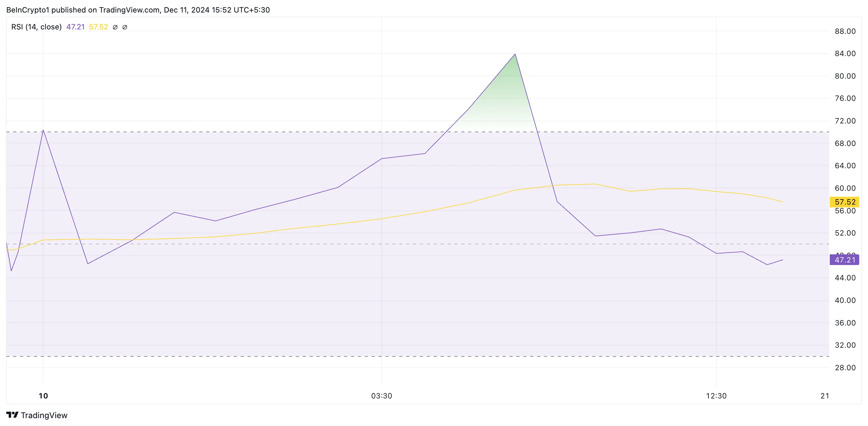
Task: Click the 88.00 price scale label
Action: click(x=845, y=31)
